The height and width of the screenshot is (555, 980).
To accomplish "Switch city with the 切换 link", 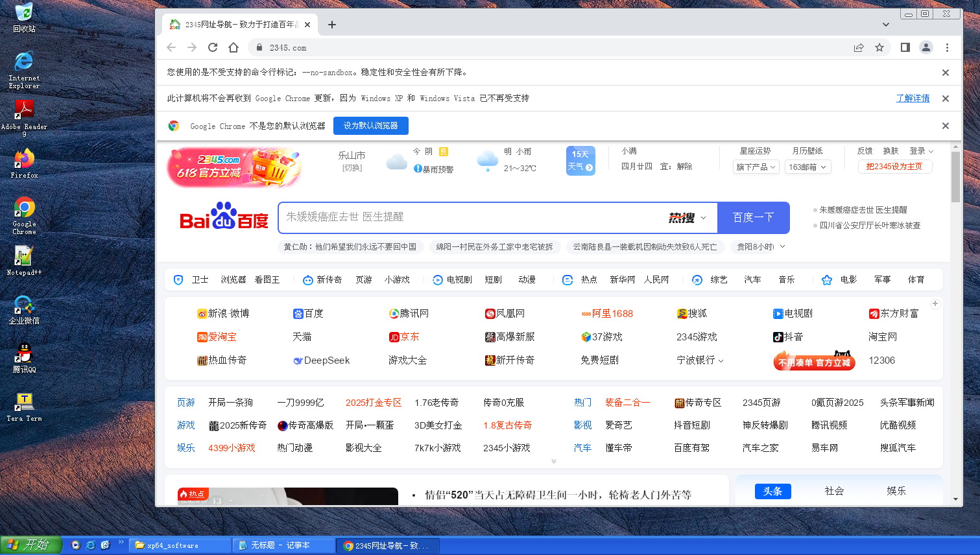I will click(352, 168).
